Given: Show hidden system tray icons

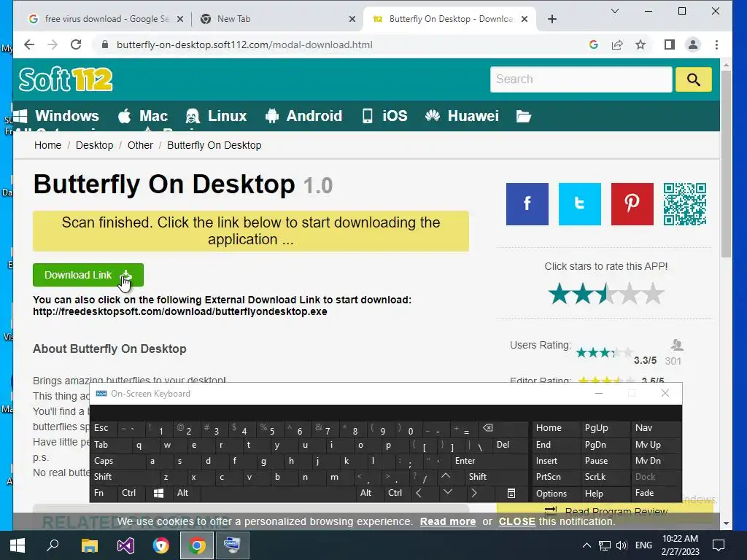Looking at the screenshot, I should [x=587, y=545].
